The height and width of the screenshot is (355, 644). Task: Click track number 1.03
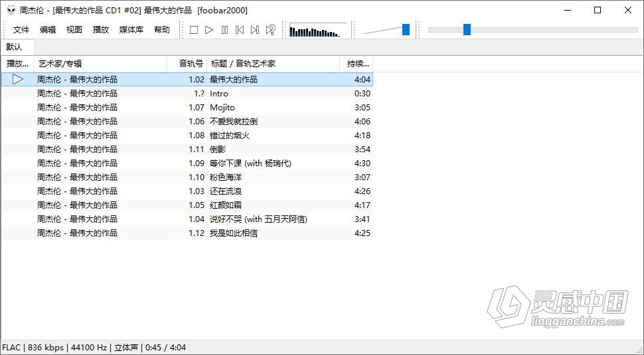coord(197,191)
